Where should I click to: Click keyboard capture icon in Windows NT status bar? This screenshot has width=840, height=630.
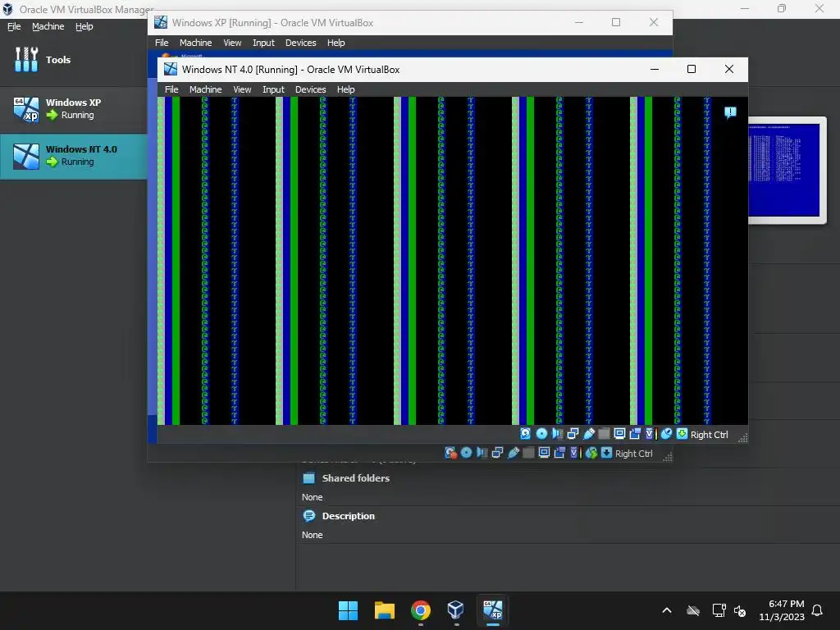(x=682, y=434)
